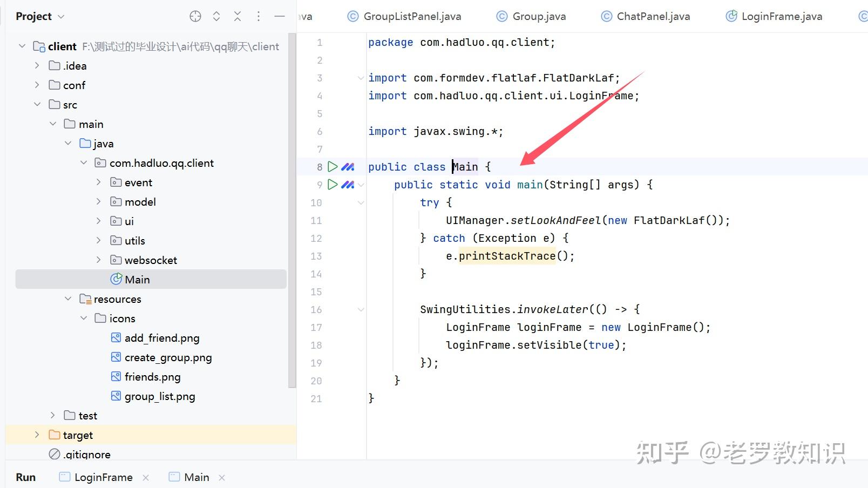The width and height of the screenshot is (868, 488).
Task: Hide the Project tool window with minimize icon
Action: click(x=280, y=16)
